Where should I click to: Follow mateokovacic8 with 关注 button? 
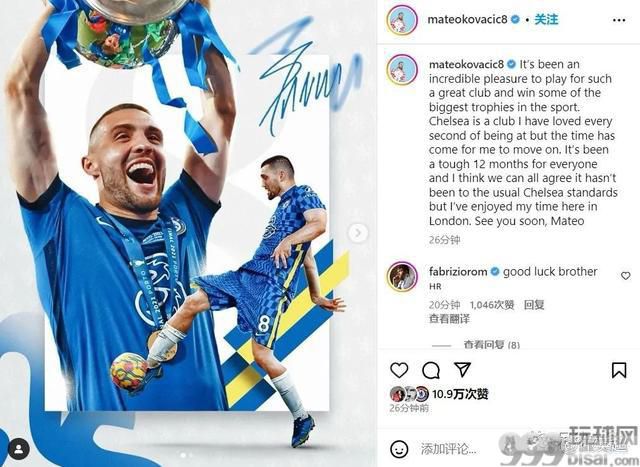pyautogui.click(x=546, y=19)
